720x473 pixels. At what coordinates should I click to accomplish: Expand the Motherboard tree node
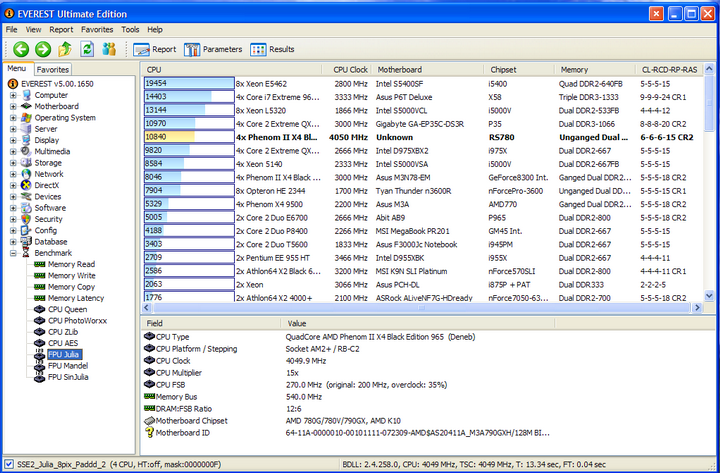13,106
